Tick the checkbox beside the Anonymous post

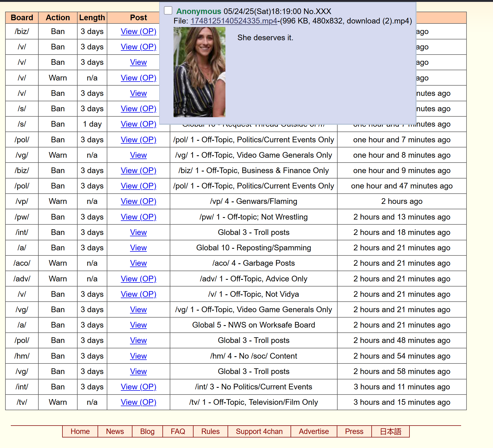coord(168,11)
